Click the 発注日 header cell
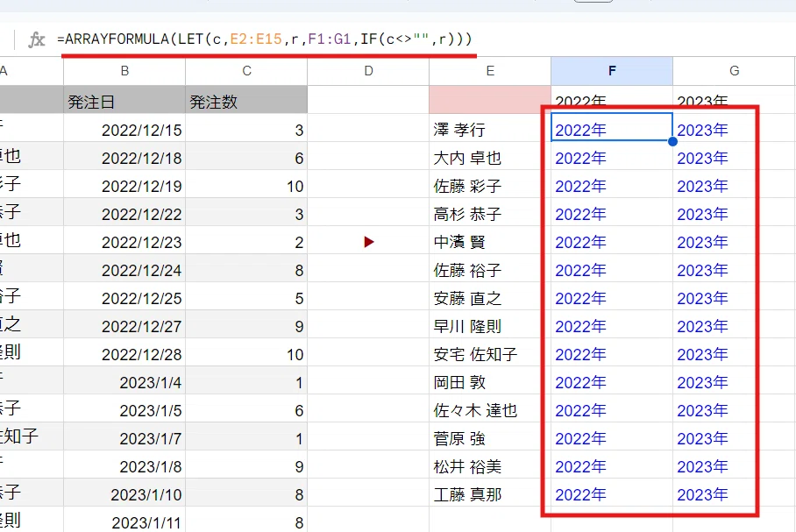796x532 pixels. pyautogui.click(x=124, y=100)
